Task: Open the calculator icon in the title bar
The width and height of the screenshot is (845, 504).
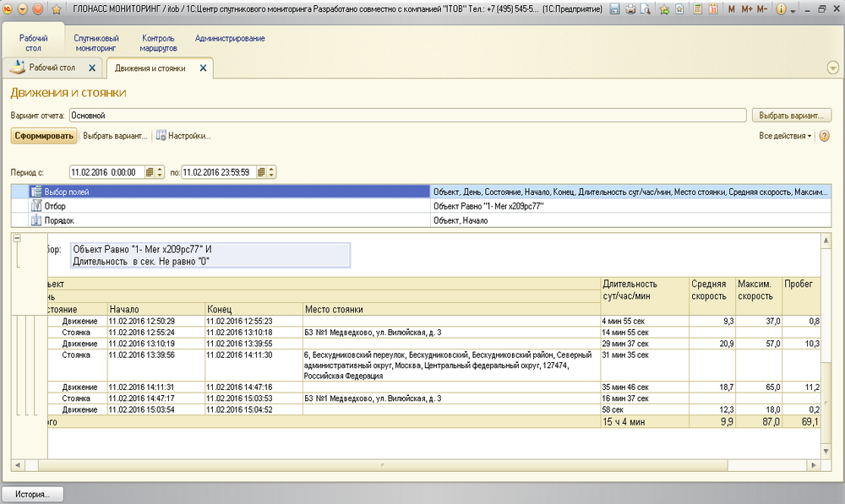Action: pyautogui.click(x=698, y=9)
